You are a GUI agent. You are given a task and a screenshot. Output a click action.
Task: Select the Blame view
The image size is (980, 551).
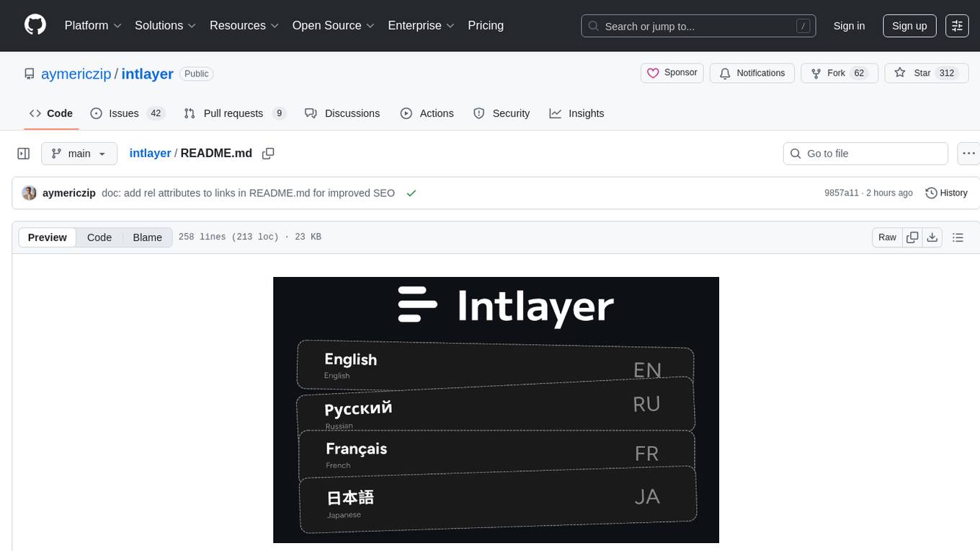coord(147,237)
